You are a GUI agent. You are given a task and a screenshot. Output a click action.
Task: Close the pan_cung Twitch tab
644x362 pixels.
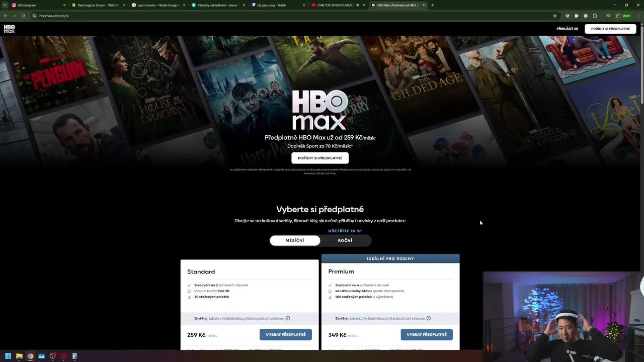pos(304,5)
